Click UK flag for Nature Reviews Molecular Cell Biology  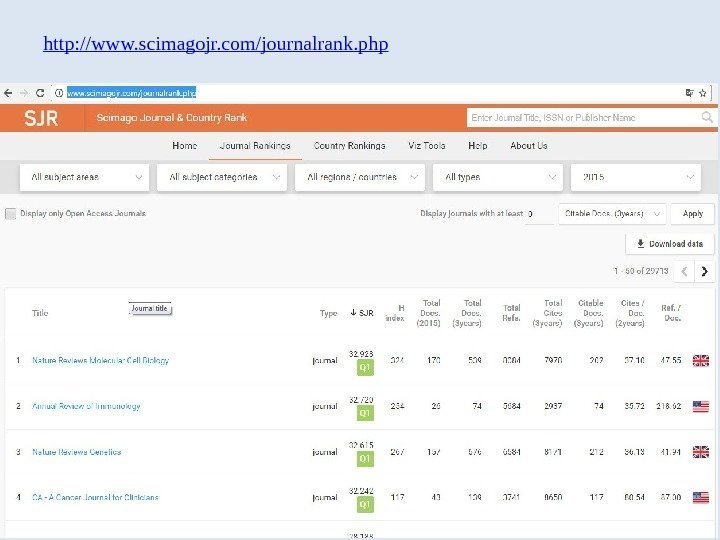click(x=701, y=360)
